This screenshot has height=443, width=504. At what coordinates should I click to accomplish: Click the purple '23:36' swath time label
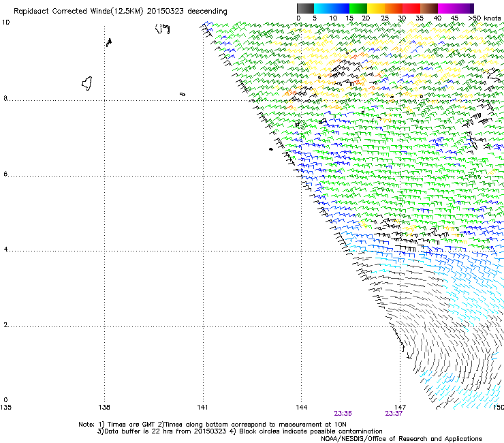343,414
